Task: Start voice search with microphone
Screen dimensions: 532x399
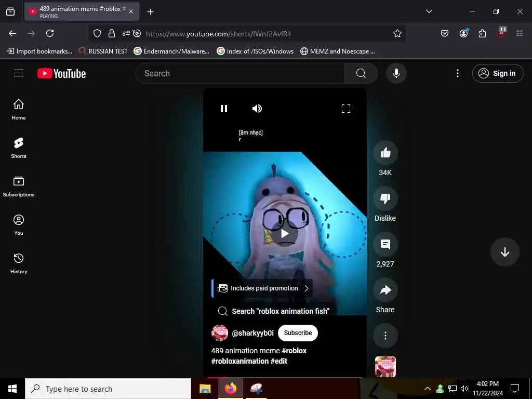Action: click(x=396, y=73)
